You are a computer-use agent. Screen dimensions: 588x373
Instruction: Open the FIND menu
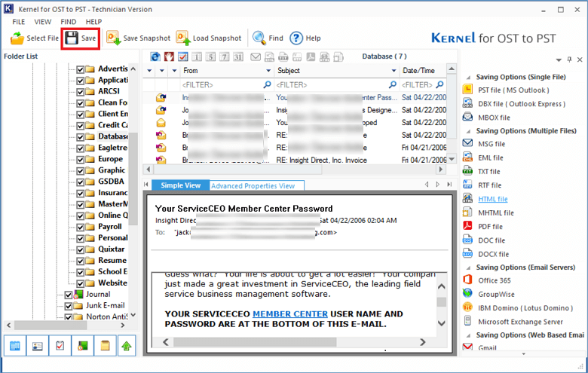pos(69,22)
